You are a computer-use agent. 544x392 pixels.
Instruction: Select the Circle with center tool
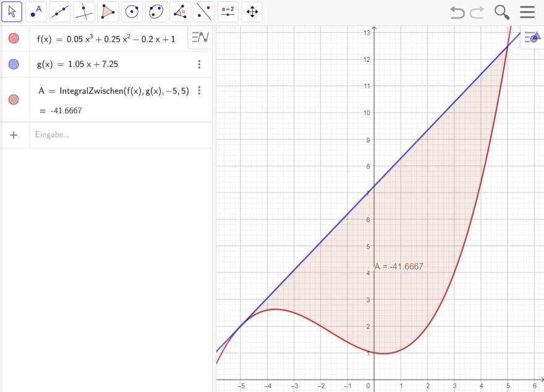click(132, 12)
